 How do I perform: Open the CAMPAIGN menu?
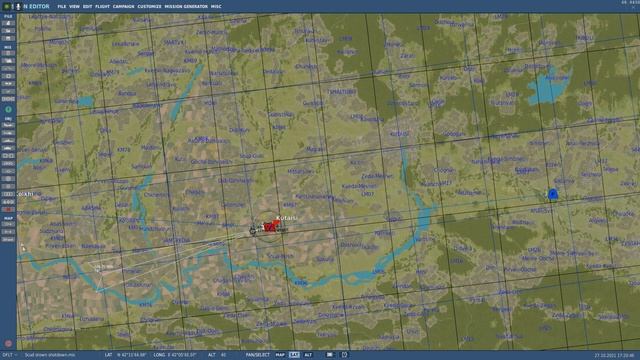(123, 7)
